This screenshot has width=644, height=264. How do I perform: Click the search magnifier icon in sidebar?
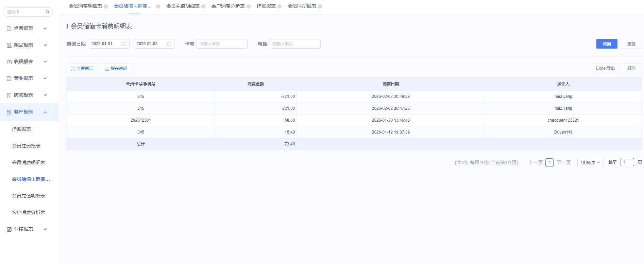click(x=48, y=12)
